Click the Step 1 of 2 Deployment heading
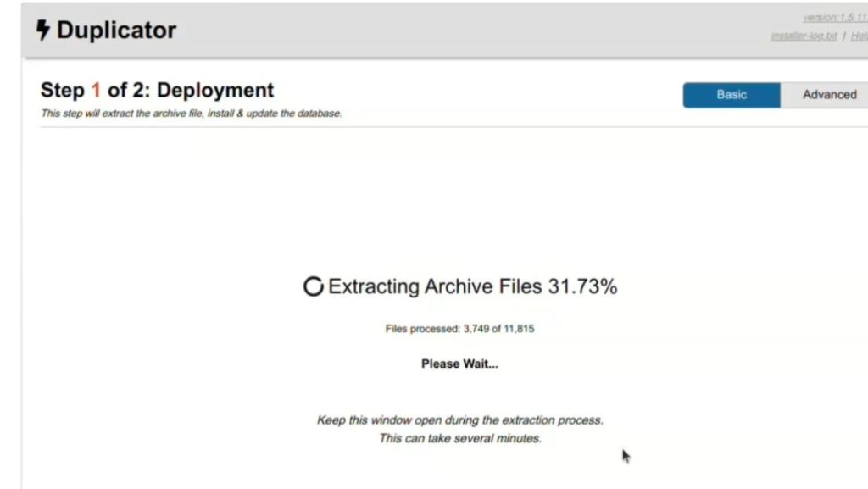868x489 pixels. pos(157,90)
